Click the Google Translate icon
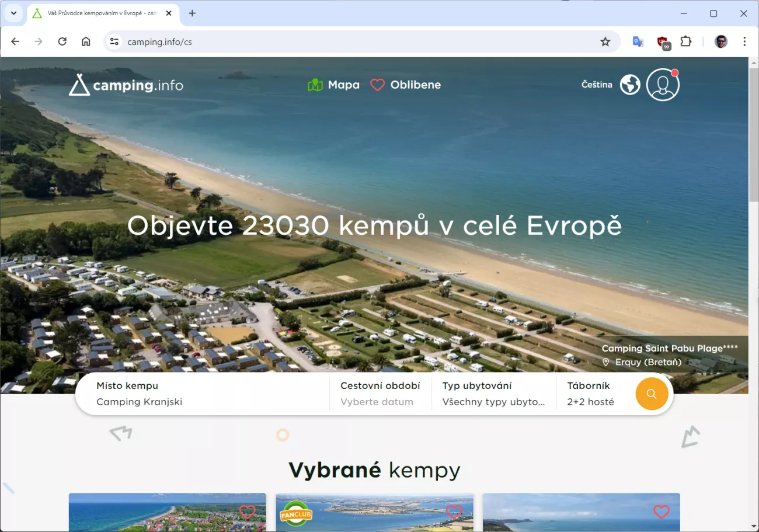759x532 pixels. tap(638, 41)
